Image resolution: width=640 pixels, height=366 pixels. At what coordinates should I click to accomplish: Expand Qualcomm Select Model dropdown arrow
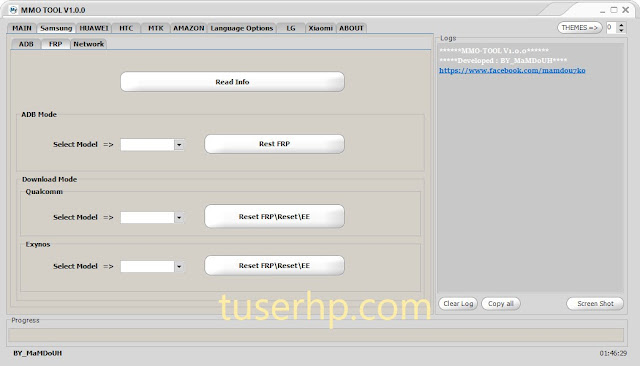(x=179, y=217)
